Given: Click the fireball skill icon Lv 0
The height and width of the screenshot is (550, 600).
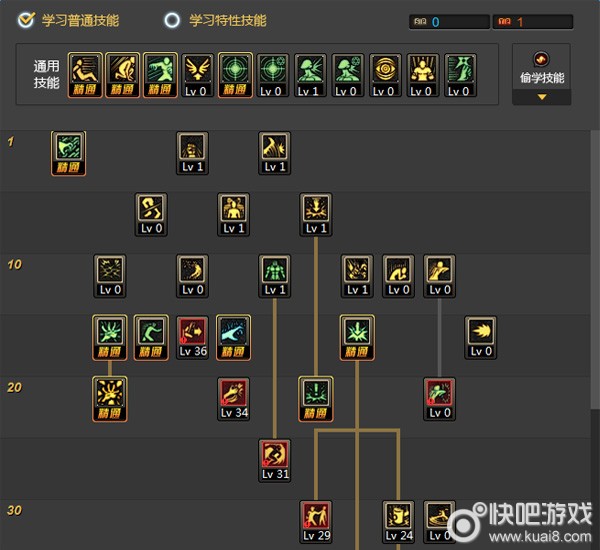Looking at the screenshot, I should click(x=481, y=337).
